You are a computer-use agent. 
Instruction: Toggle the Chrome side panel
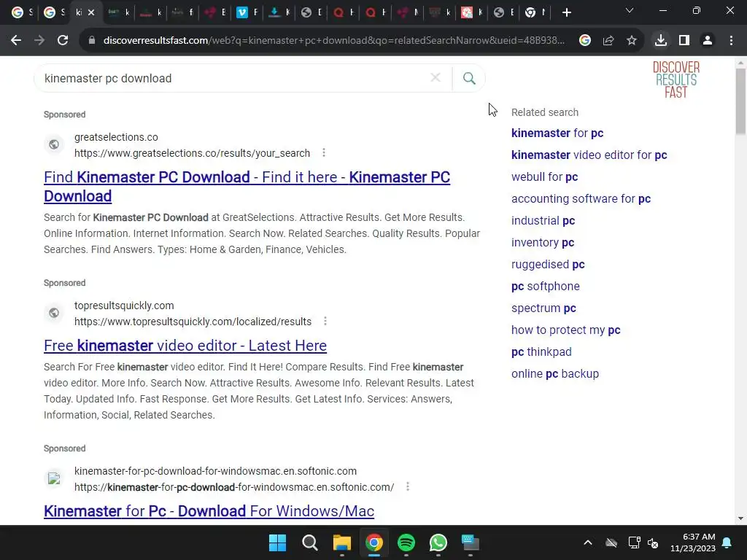(684, 41)
